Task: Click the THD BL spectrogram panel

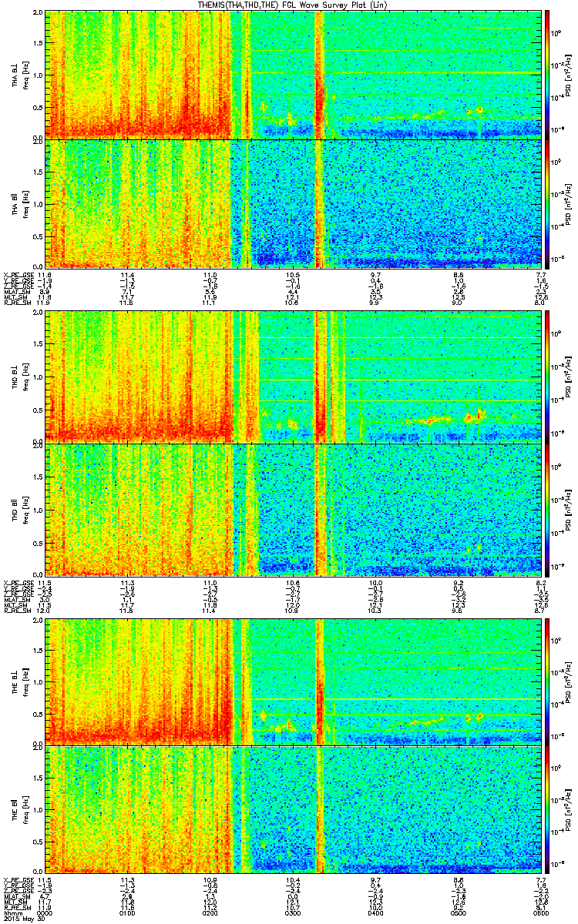Action: 294,377
